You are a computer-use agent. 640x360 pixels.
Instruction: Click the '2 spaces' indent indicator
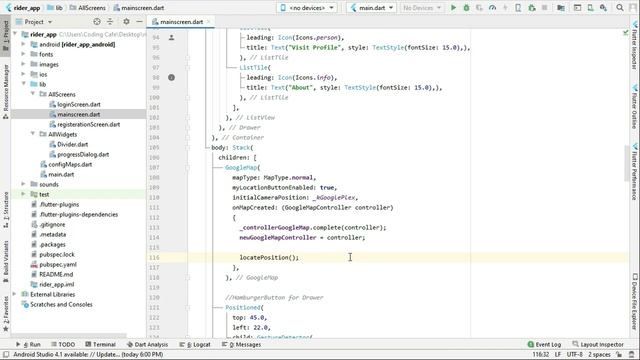click(x=599, y=354)
